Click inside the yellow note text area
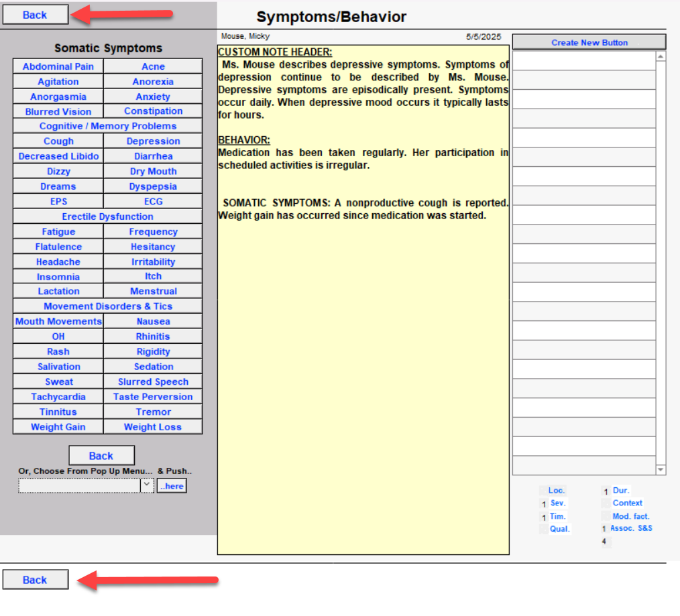The height and width of the screenshot is (616, 680). pos(363,369)
